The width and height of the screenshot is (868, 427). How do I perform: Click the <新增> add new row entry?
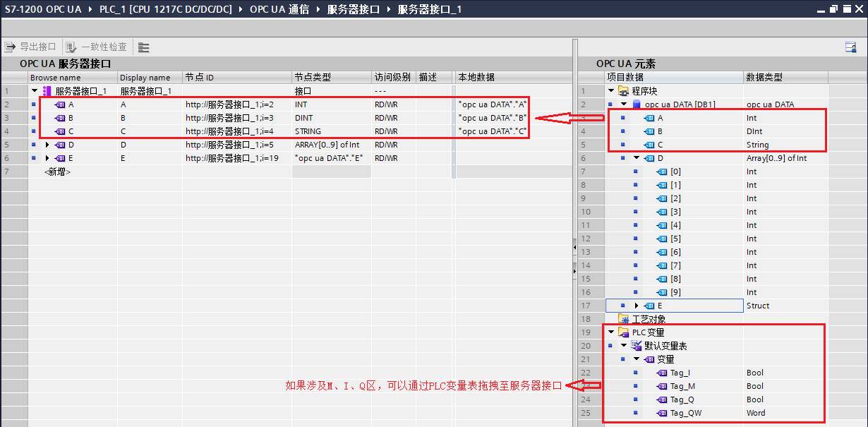[57, 171]
